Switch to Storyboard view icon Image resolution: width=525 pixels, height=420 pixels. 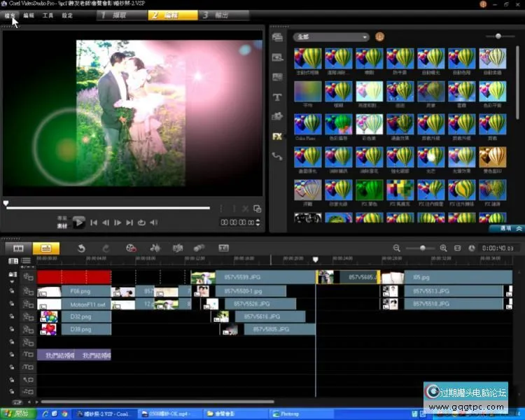coord(19,248)
